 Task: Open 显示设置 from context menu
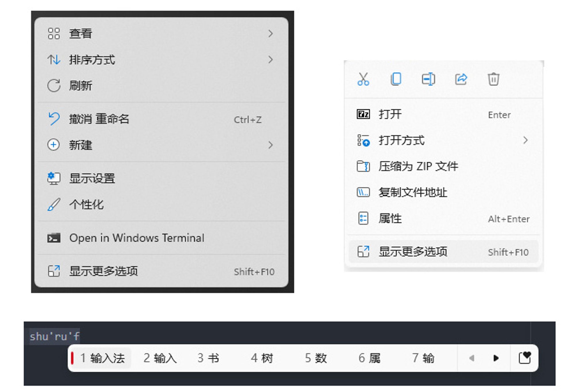(x=92, y=178)
